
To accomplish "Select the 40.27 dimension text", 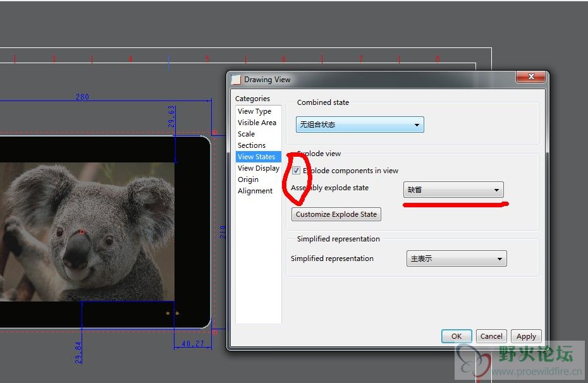I will (x=193, y=343).
